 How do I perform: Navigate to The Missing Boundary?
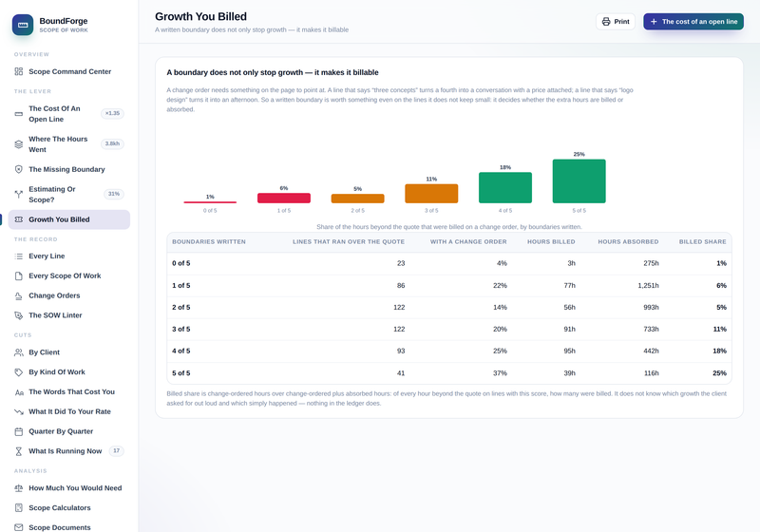coord(69,170)
